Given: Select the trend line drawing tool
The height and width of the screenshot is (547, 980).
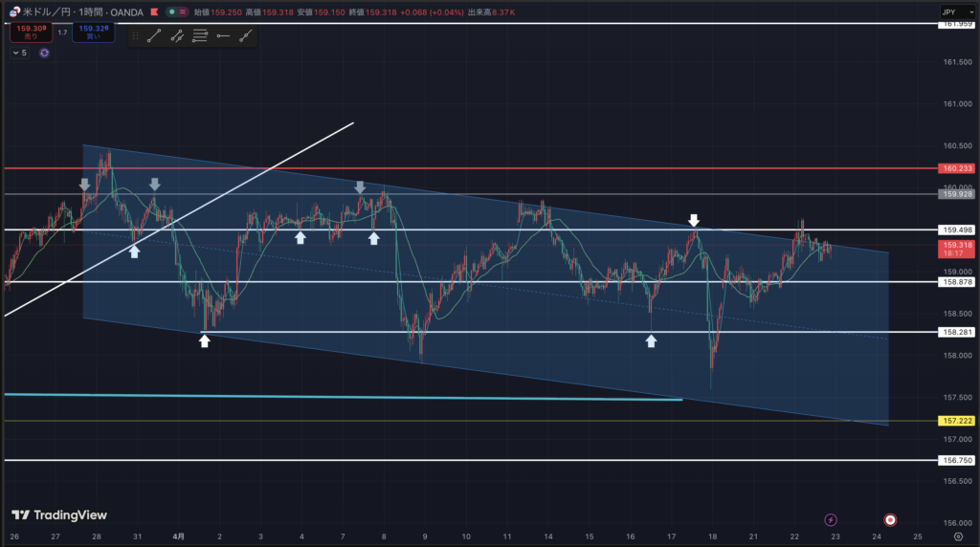Looking at the screenshot, I should [153, 36].
